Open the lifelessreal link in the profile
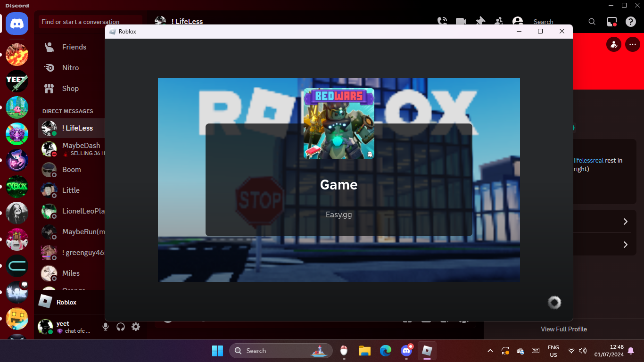This screenshot has width=644, height=362. 588,160
